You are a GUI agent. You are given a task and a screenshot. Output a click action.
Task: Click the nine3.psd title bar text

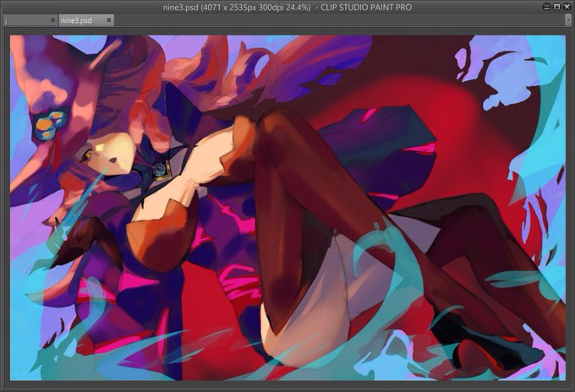pyautogui.click(x=287, y=8)
